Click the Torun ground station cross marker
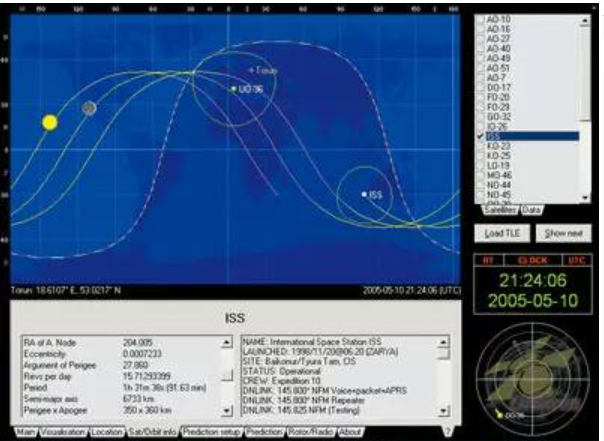The height and width of the screenshot is (441, 604). [x=252, y=70]
